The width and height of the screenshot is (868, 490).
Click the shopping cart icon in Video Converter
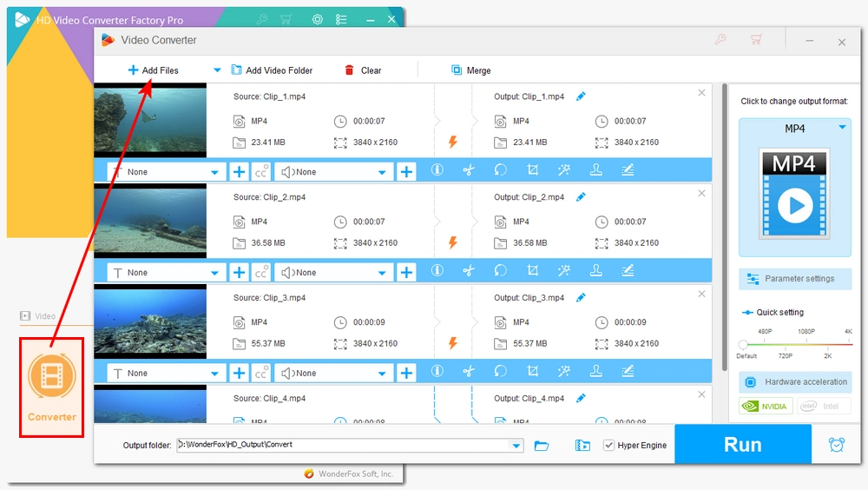pyautogui.click(x=756, y=40)
